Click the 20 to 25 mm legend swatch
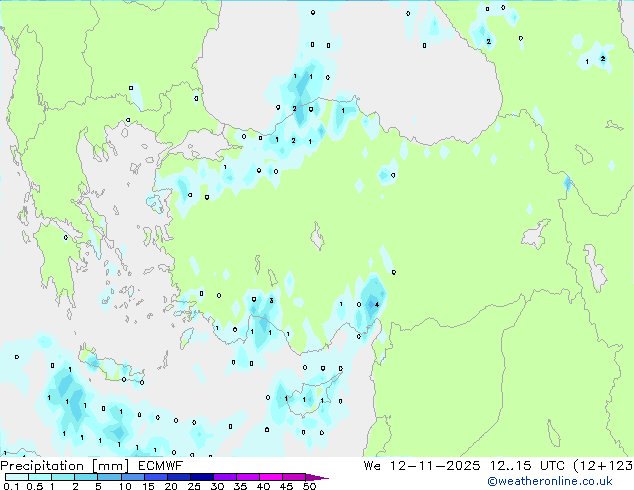The image size is (634, 490). tap(178, 477)
